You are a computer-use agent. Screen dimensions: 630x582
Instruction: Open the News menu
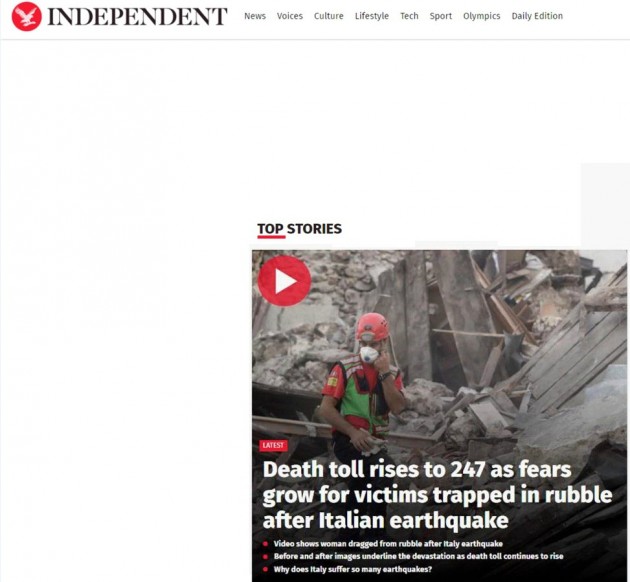click(255, 16)
